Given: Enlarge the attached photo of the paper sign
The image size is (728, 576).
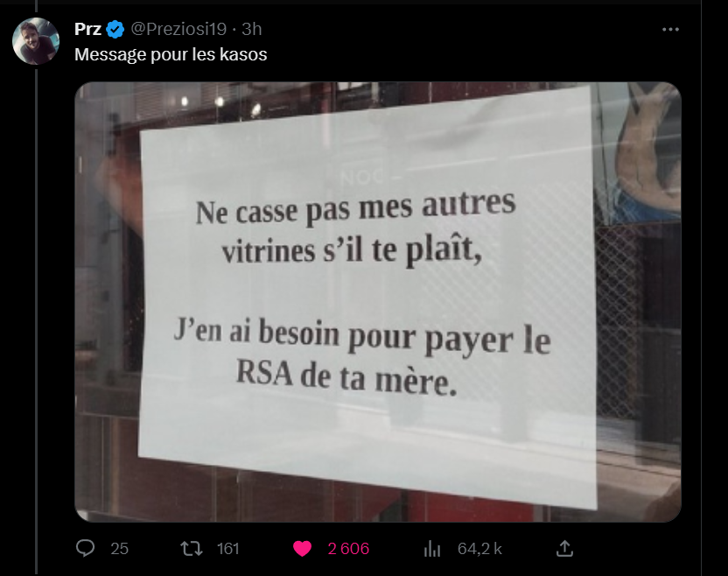Looking at the screenshot, I should click(x=378, y=302).
